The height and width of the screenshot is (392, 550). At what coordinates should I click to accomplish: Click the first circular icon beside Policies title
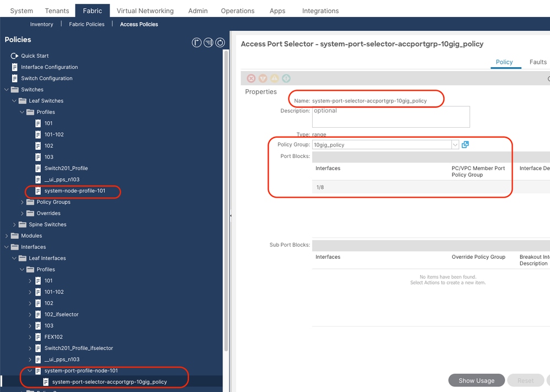[x=197, y=43]
